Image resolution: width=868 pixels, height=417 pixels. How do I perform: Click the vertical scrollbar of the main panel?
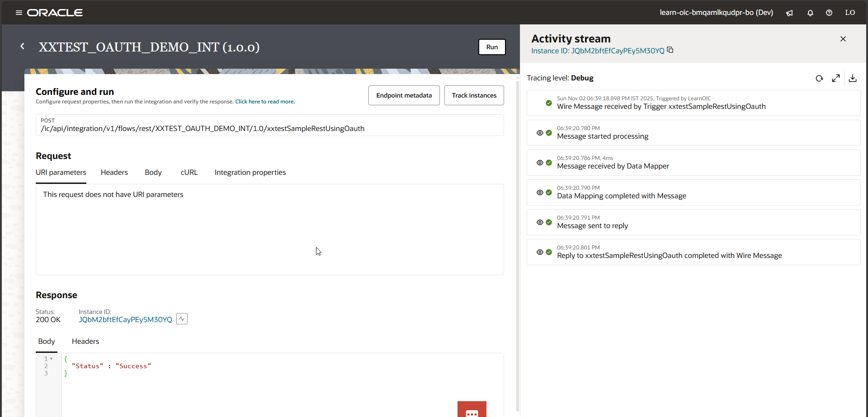pyautogui.click(x=518, y=244)
